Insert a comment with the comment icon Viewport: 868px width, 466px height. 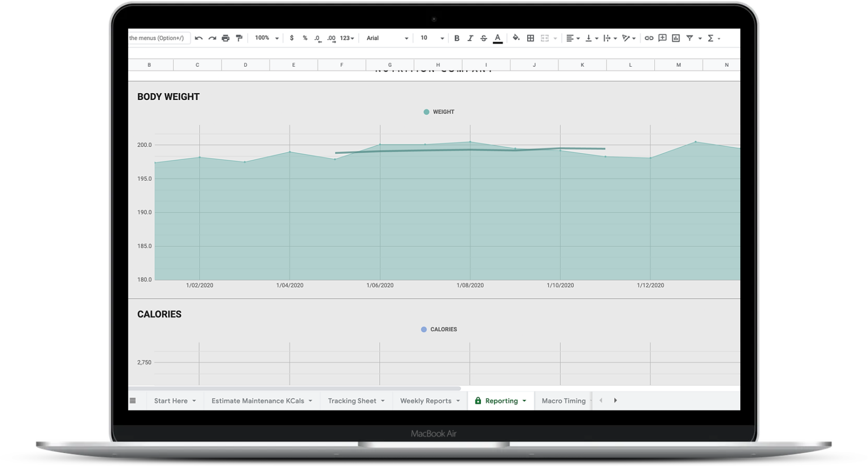pos(662,37)
